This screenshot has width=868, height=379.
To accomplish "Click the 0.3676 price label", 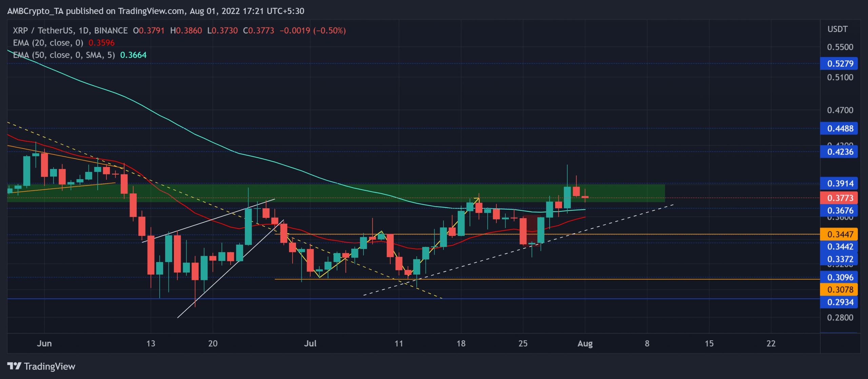I will pyautogui.click(x=839, y=210).
